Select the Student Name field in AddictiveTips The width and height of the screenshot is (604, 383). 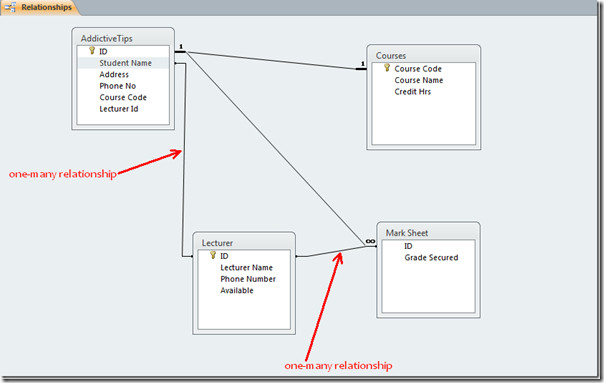pos(123,63)
